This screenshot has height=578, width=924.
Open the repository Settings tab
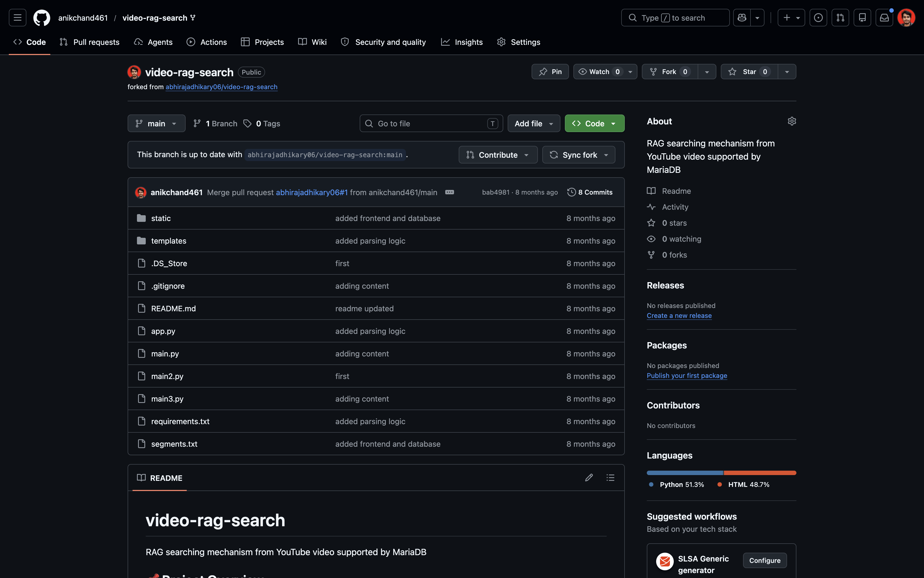(x=518, y=42)
